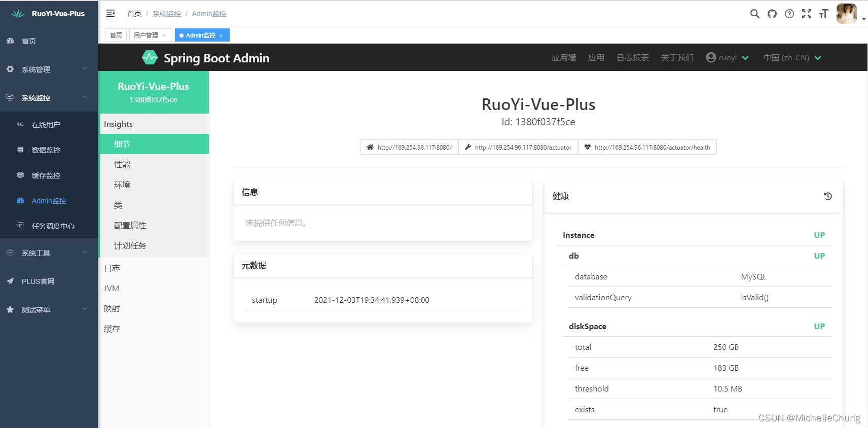Image resolution: width=868 pixels, height=428 pixels.
Task: Open the actuator URL link
Action: tap(518, 147)
